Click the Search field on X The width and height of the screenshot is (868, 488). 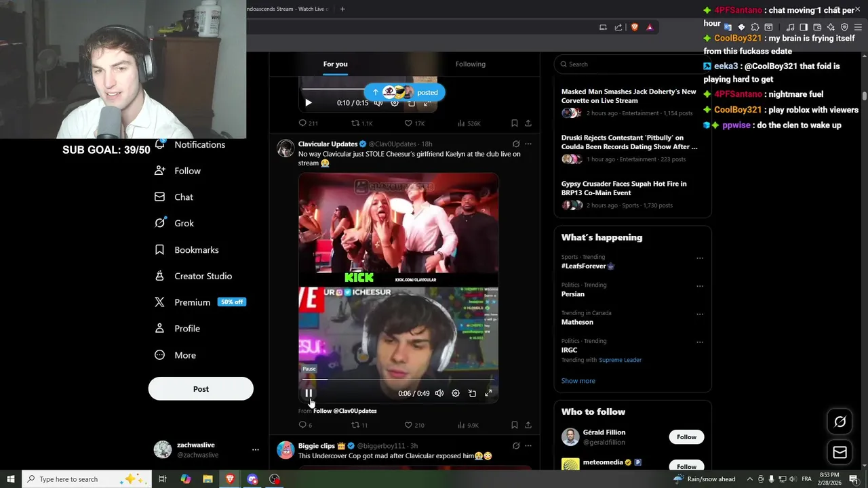coord(631,64)
